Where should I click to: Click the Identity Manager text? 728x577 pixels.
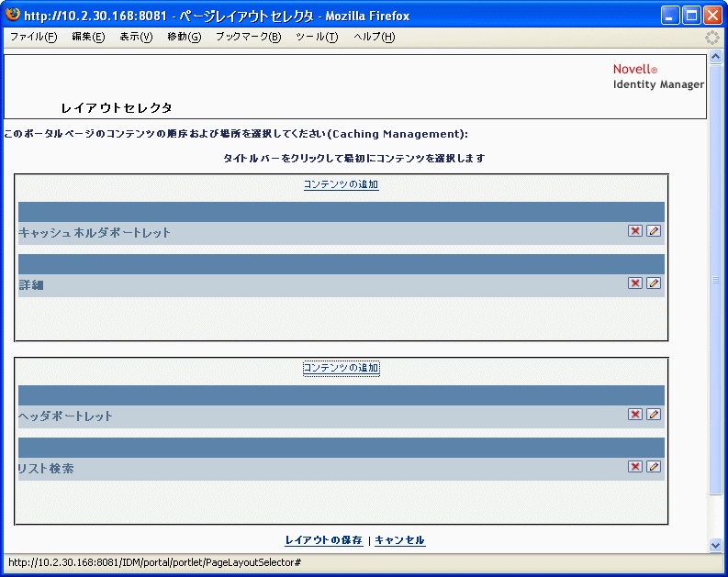pyautogui.click(x=658, y=84)
